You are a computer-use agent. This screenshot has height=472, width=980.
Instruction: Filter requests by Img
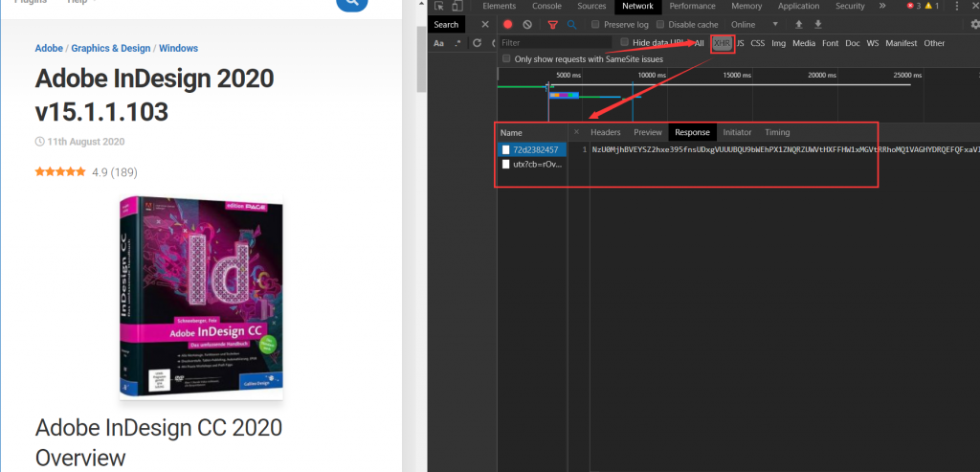779,43
